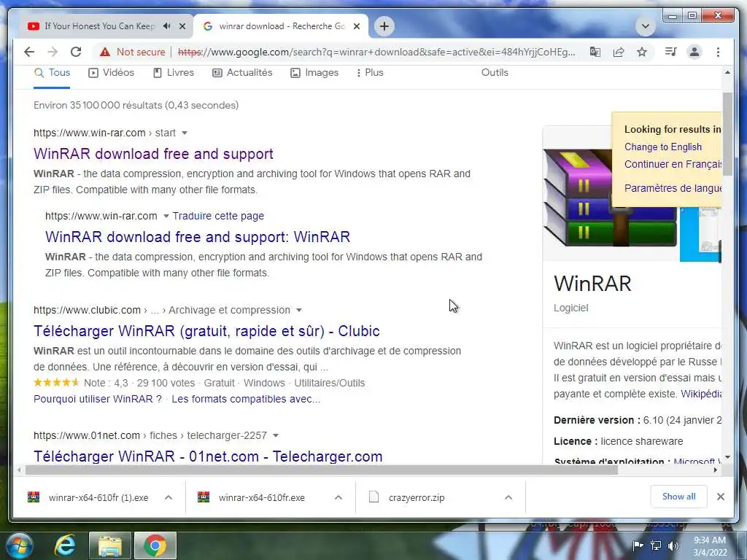Bookmark this page with the star icon
Image resolution: width=747 pixels, height=560 pixels.
tap(642, 52)
